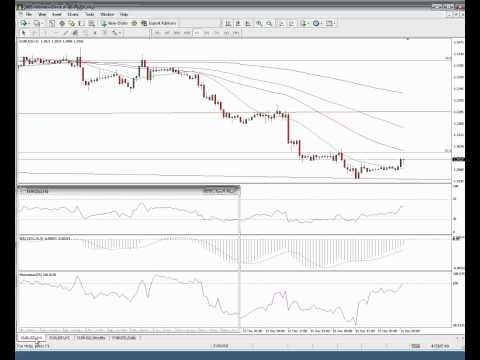Screen dimensions: 480x360
Task: Open the Charts menu
Action: 73,14
